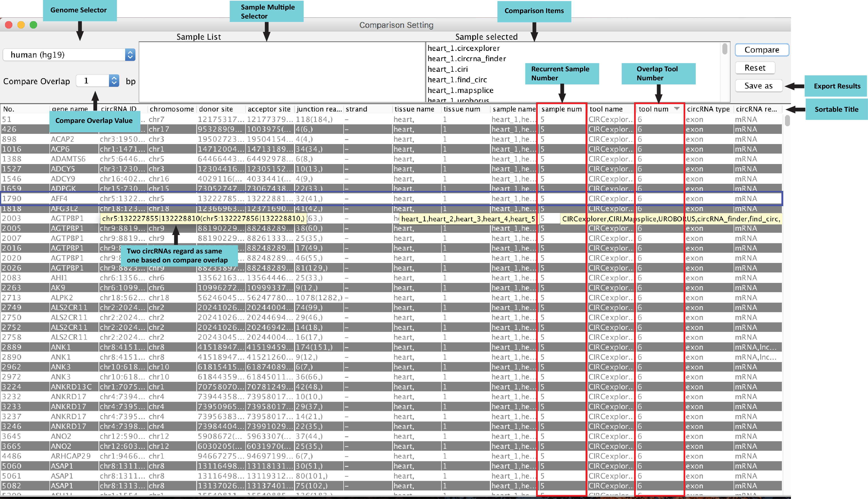868x499 pixels.
Task: Click the yellow minimize window button
Action: click(21, 25)
